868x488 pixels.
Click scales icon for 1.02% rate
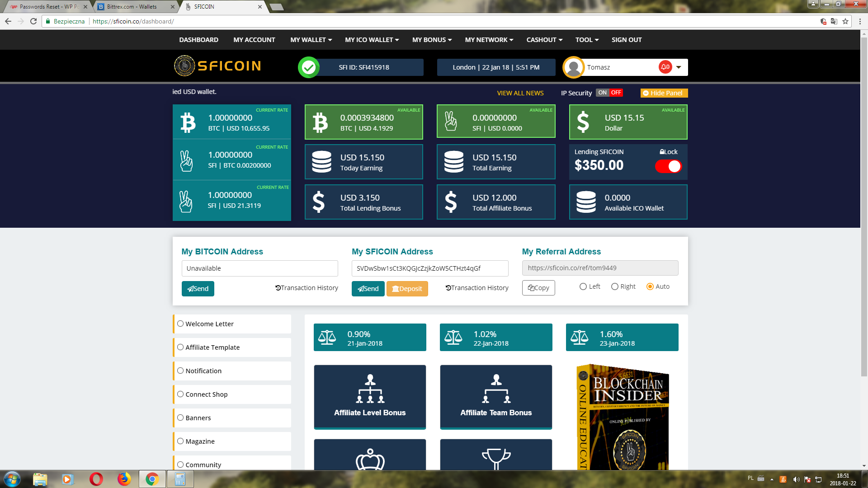pos(453,337)
